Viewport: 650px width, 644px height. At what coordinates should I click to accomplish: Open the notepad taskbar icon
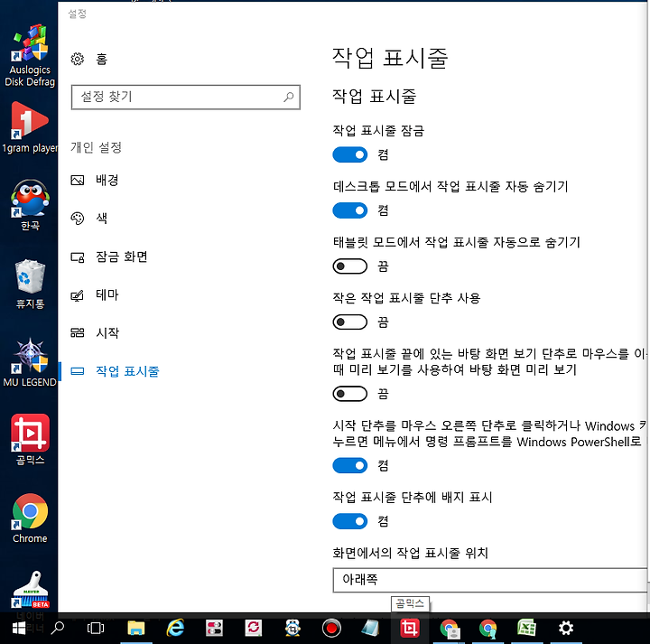pyautogui.click(x=370, y=629)
